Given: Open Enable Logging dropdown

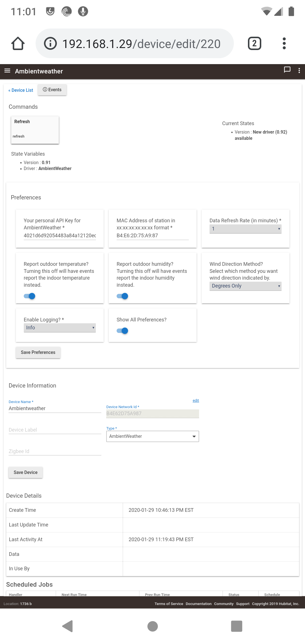Looking at the screenshot, I should [60, 328].
